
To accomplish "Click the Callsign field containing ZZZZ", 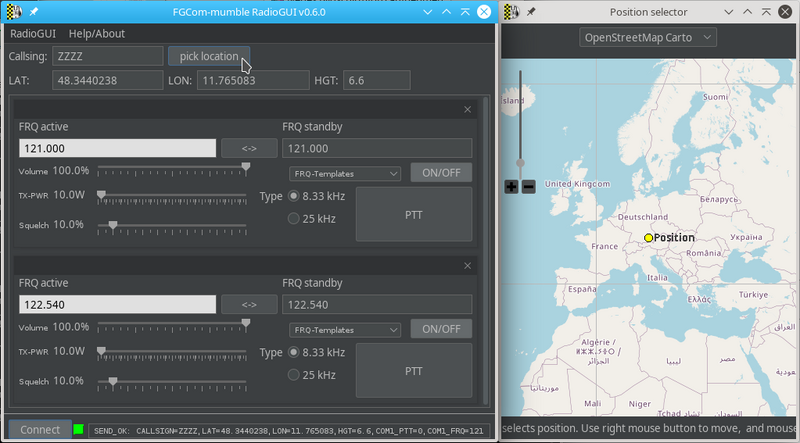I will pyautogui.click(x=108, y=56).
